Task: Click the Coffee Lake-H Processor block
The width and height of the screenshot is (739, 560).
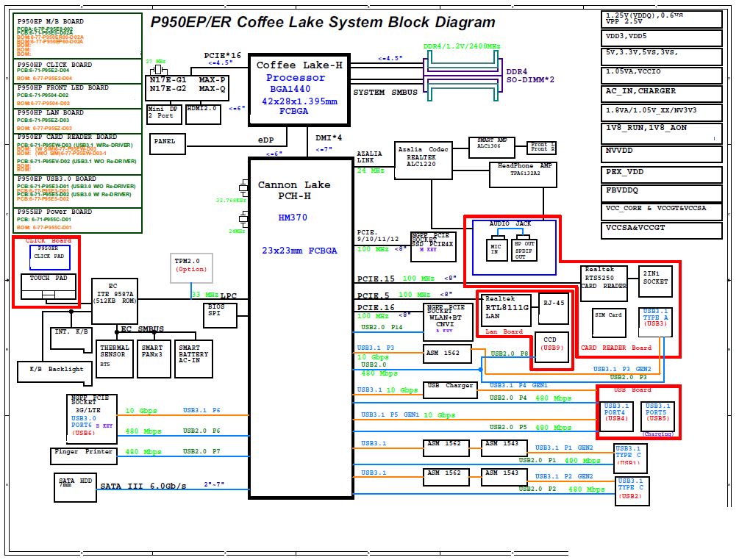Action: pyautogui.click(x=299, y=90)
